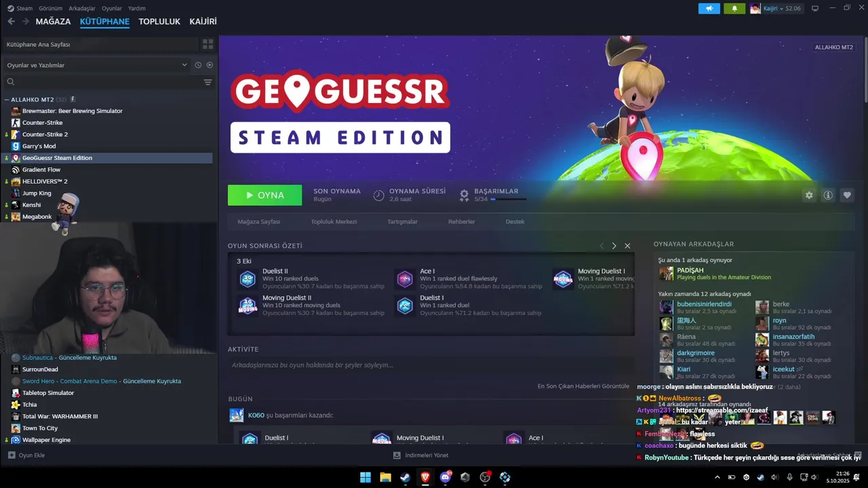Click the Moving Duelist II achievement icon
This screenshot has width=868, height=488.
[248, 306]
